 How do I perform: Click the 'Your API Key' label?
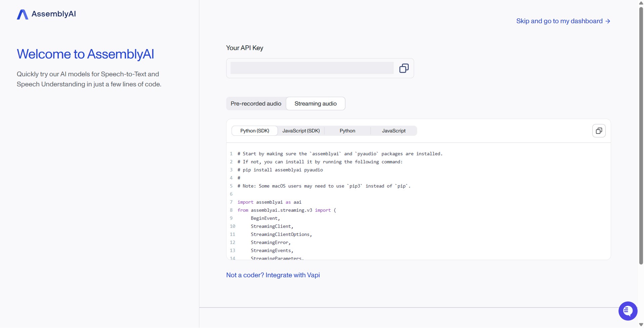[245, 48]
